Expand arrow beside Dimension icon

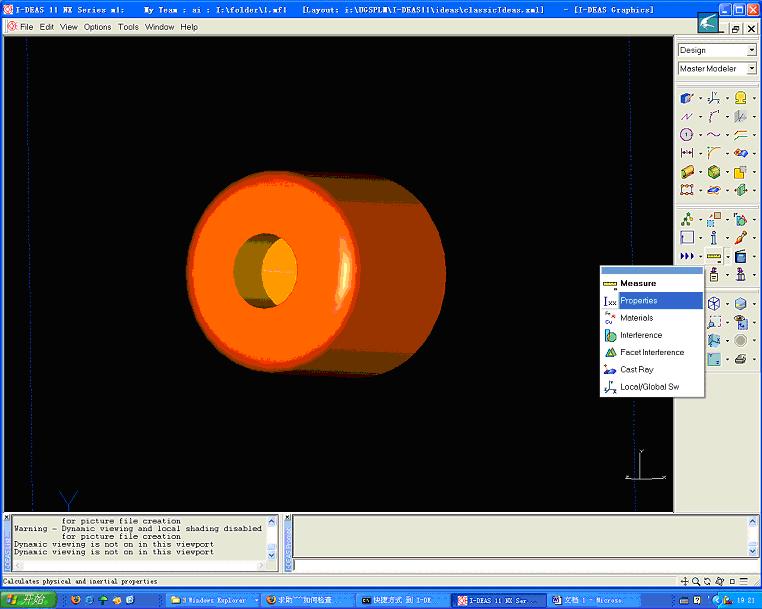pos(700,154)
